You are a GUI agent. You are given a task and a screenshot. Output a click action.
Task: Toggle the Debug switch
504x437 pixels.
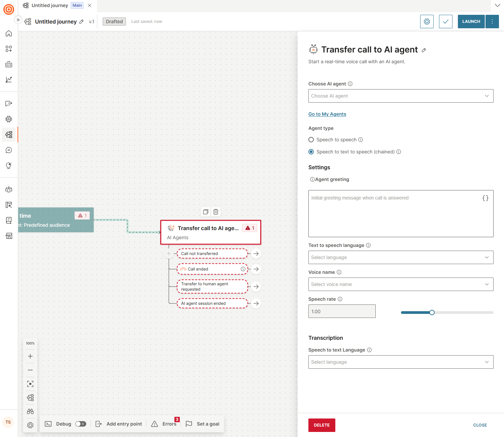click(80, 424)
